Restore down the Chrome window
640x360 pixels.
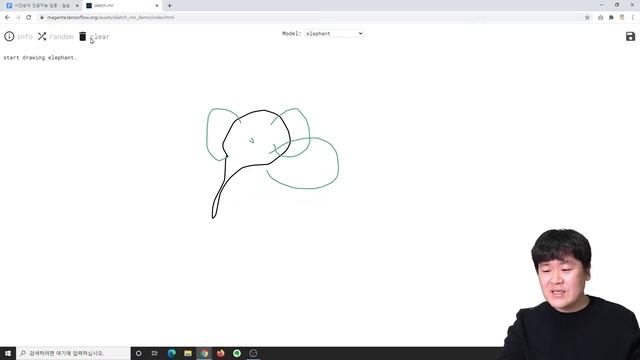click(x=617, y=5)
